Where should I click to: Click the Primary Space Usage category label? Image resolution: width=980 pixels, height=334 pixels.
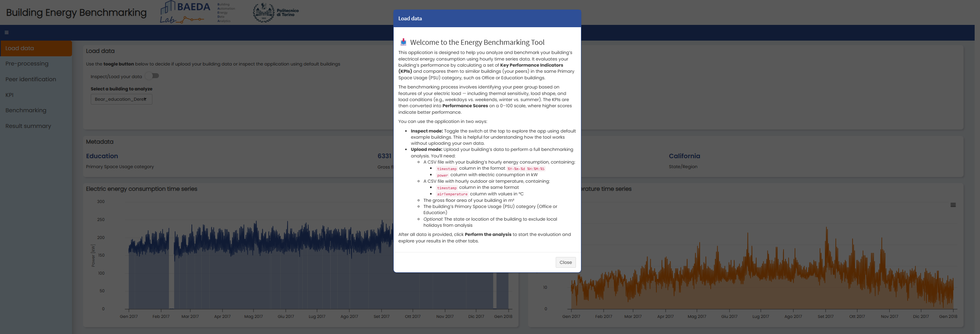pos(120,167)
